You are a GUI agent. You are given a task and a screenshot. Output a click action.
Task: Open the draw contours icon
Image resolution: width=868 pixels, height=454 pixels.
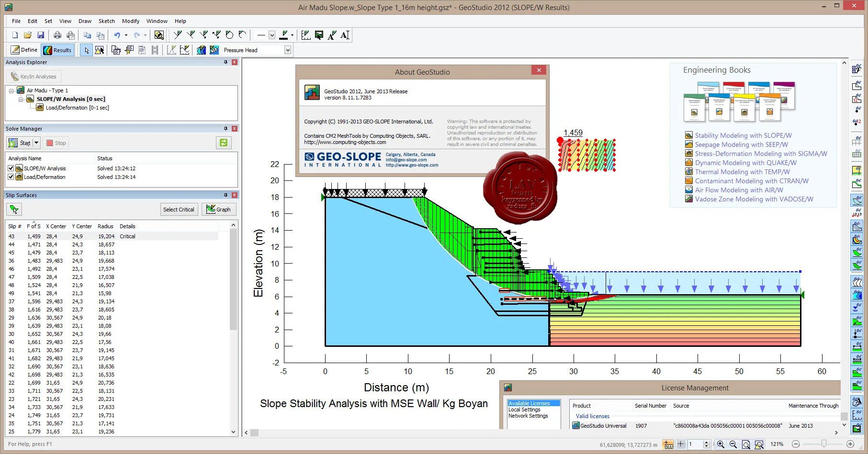tap(201, 50)
